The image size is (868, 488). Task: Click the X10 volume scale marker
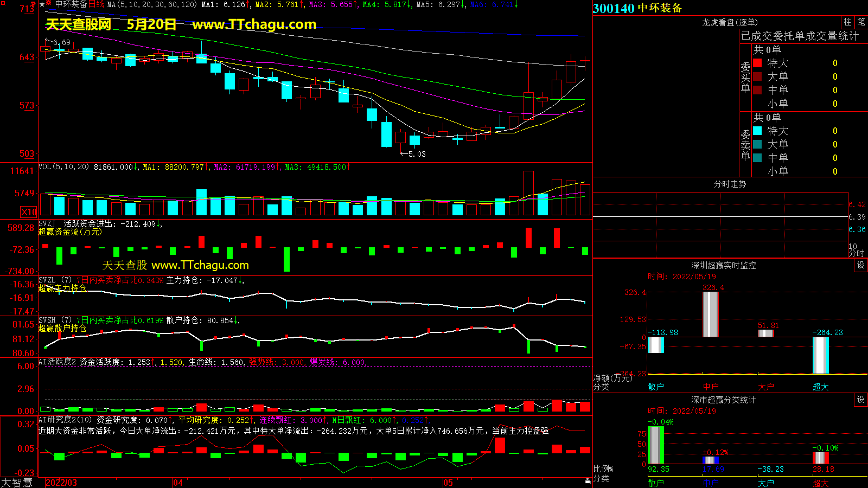(29, 212)
